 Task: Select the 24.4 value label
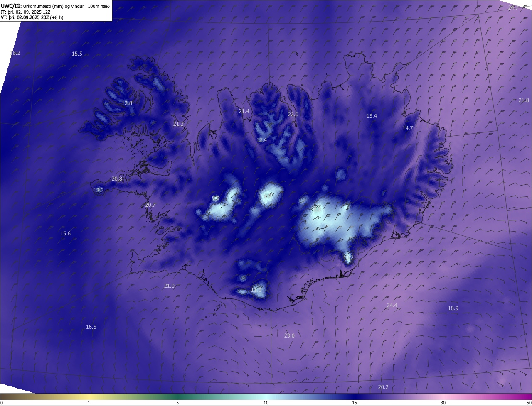point(392,306)
